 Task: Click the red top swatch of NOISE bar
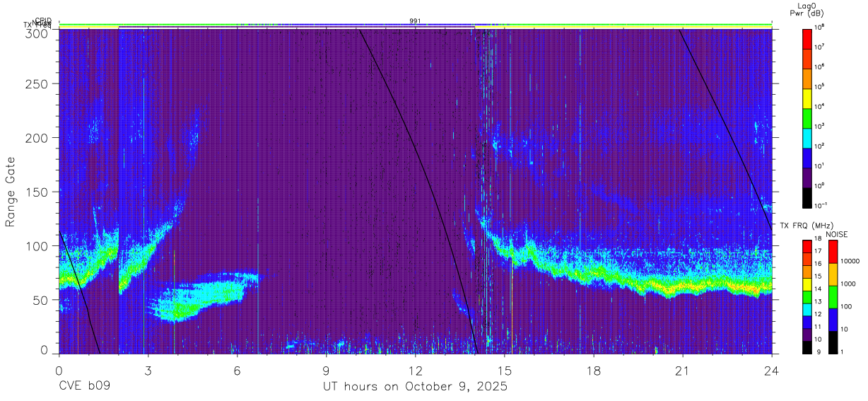833,252
